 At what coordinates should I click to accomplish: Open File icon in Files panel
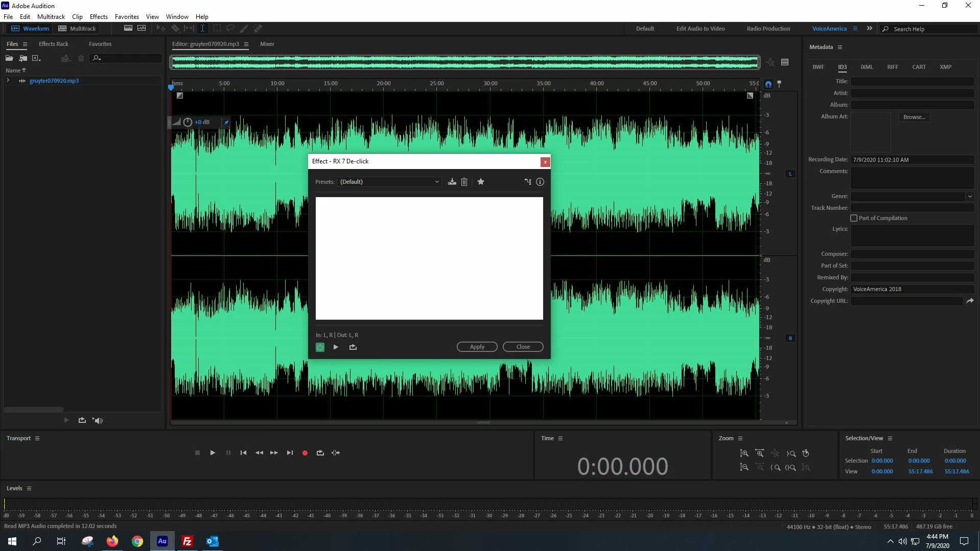[x=9, y=58]
